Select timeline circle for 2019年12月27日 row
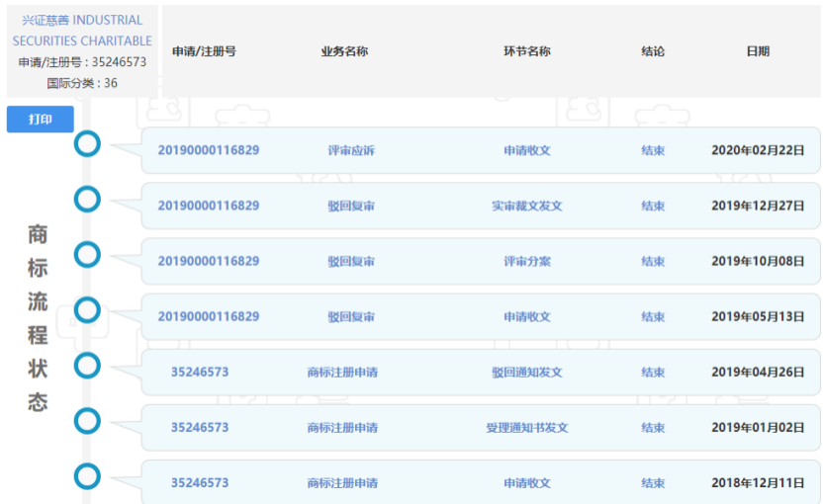Image resolution: width=823 pixels, height=504 pixels. 87,200
